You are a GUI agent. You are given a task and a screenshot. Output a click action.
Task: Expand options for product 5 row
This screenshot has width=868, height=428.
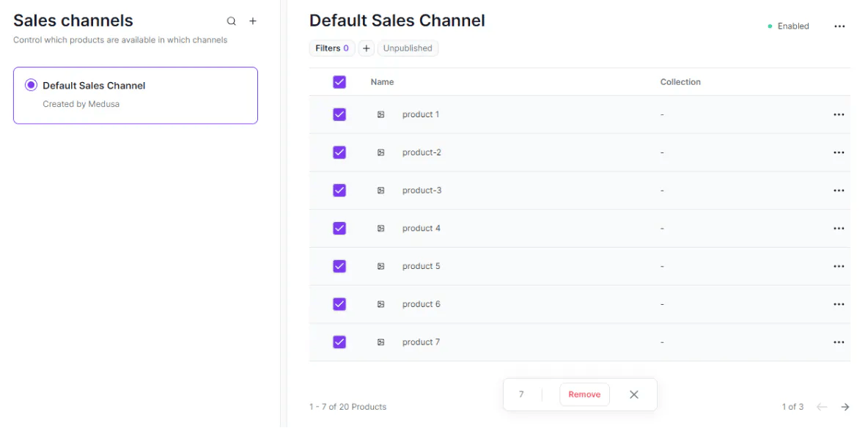(839, 267)
